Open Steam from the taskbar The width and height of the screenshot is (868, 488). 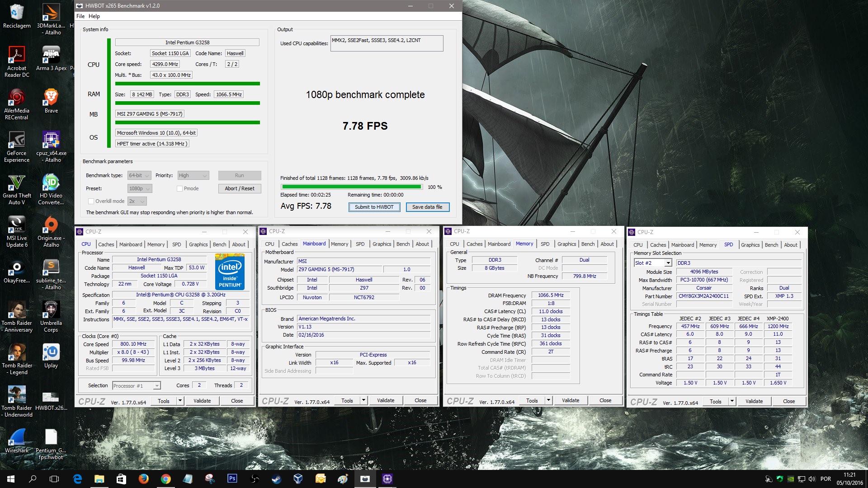click(276, 479)
